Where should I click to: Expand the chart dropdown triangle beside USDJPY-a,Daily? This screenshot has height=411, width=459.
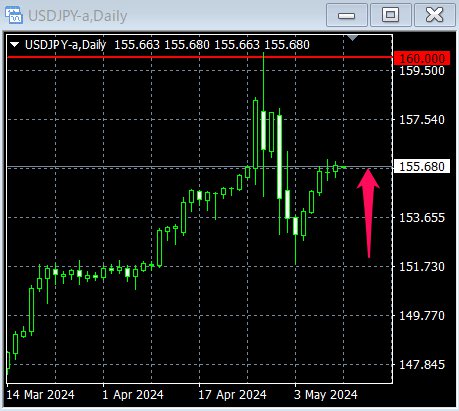click(15, 44)
